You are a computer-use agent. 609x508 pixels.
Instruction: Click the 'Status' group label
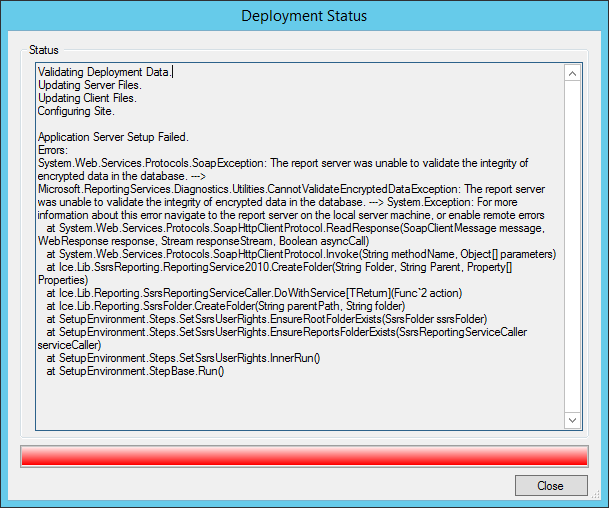click(x=44, y=50)
